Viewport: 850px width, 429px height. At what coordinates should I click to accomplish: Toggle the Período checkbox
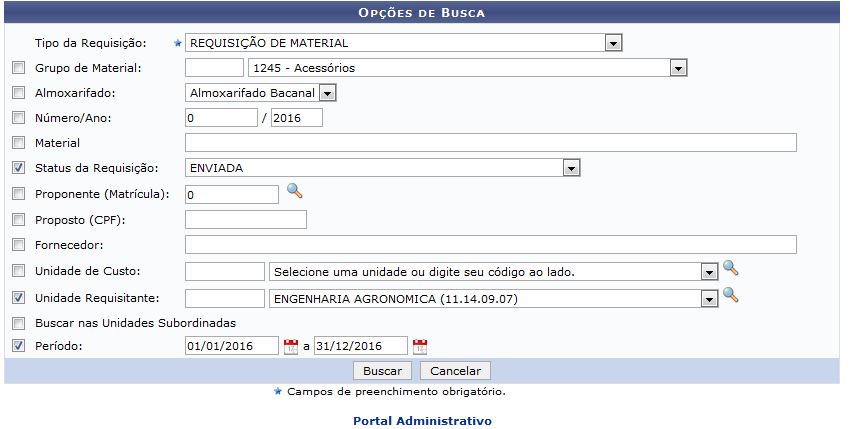point(17,346)
